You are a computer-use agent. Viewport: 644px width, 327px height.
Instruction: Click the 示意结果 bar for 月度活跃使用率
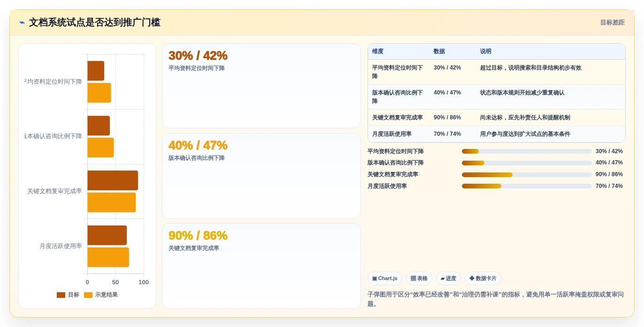tap(108, 257)
